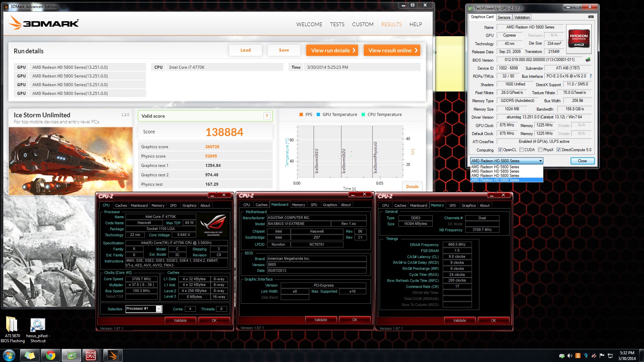Open the hexus_pifast shortcut on the desktop

coord(38,330)
